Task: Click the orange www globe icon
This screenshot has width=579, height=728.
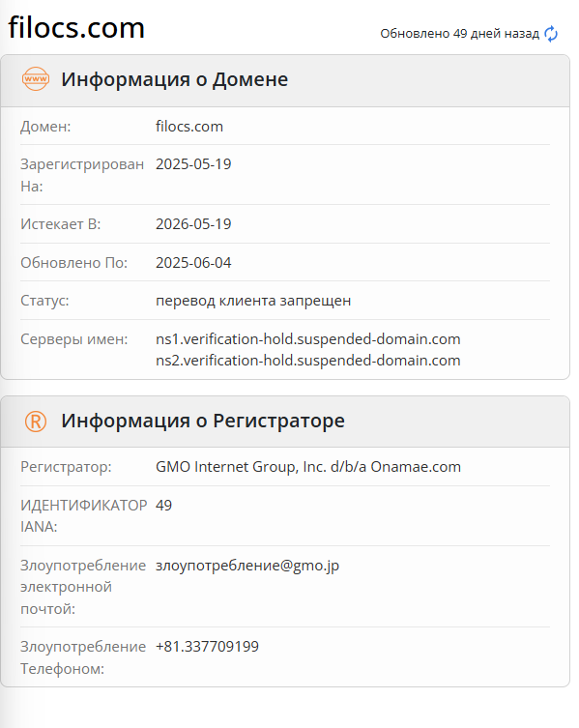Action: [x=36, y=79]
